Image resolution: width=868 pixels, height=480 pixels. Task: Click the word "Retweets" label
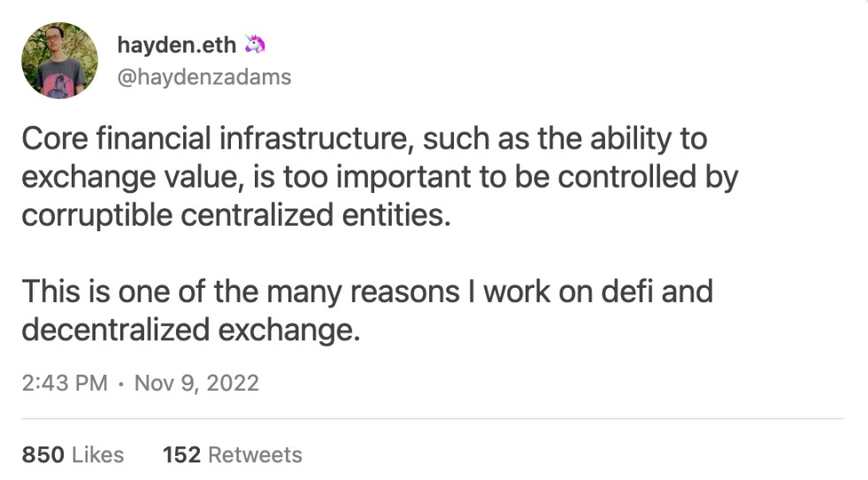255,455
